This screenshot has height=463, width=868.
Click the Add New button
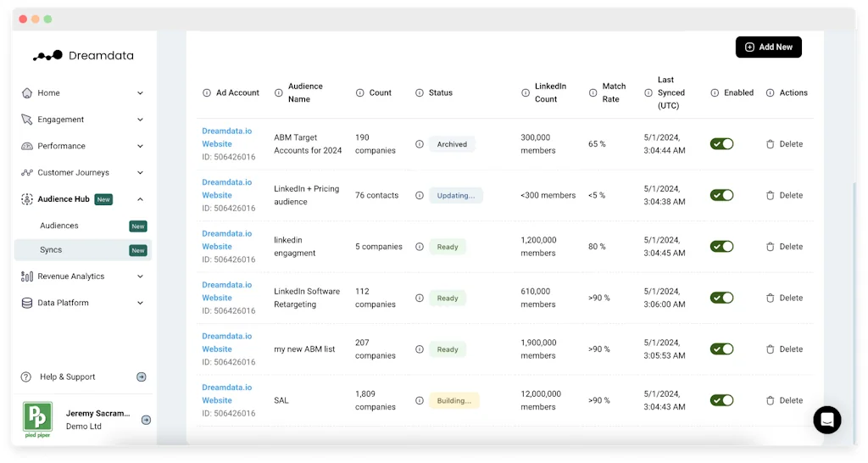[x=768, y=47]
